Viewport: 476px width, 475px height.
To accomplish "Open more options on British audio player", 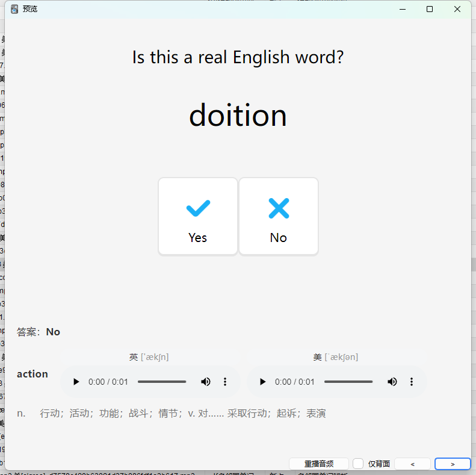I will (x=225, y=382).
